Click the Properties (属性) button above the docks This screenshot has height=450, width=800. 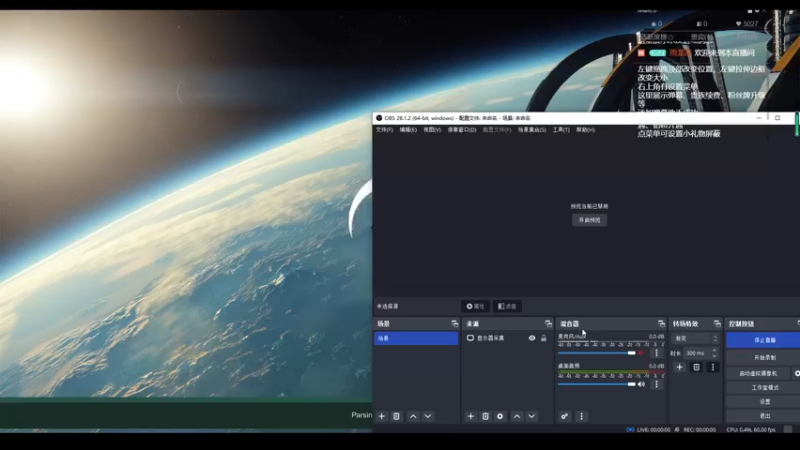476,306
